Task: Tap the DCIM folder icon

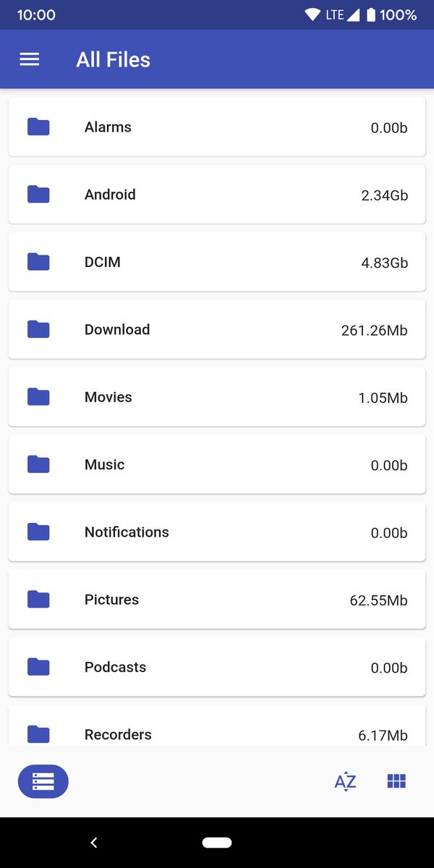Action: click(x=38, y=261)
